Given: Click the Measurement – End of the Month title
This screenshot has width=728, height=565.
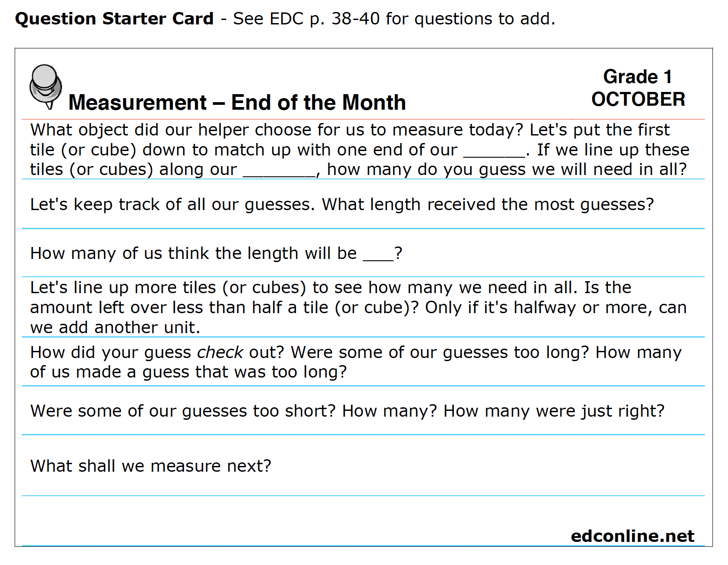Looking at the screenshot, I should [x=237, y=102].
